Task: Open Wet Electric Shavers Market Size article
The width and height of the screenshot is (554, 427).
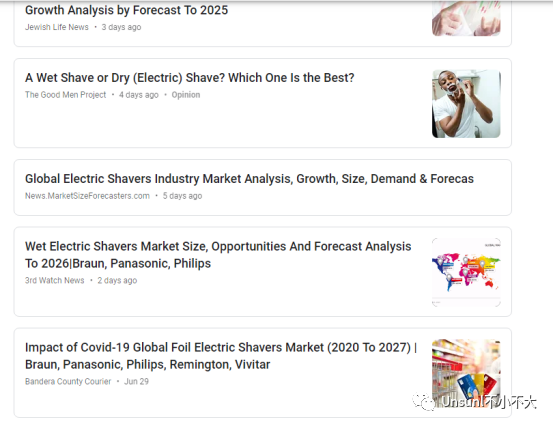Action: click(218, 255)
